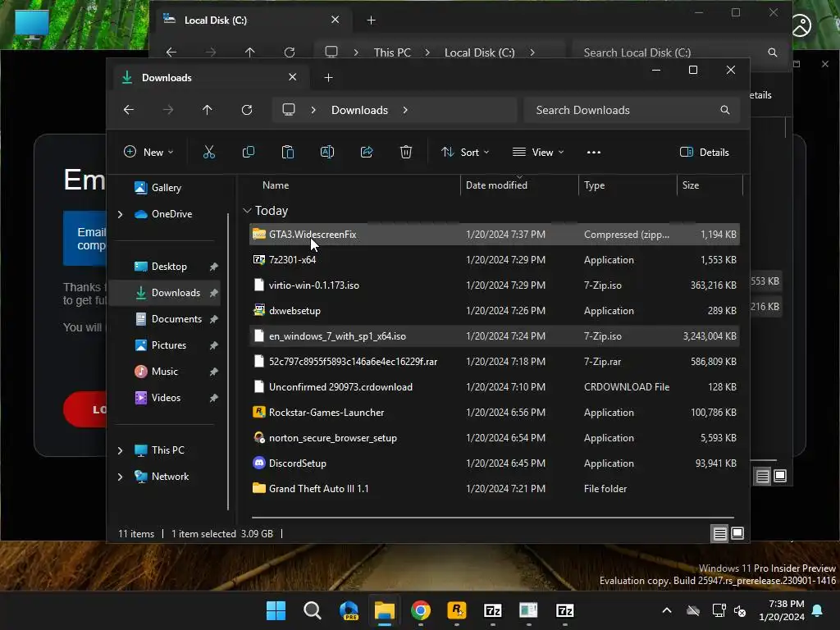The width and height of the screenshot is (840, 630).
Task: Click the Cut scissors icon in Downloads toolbar
Action: coord(209,152)
